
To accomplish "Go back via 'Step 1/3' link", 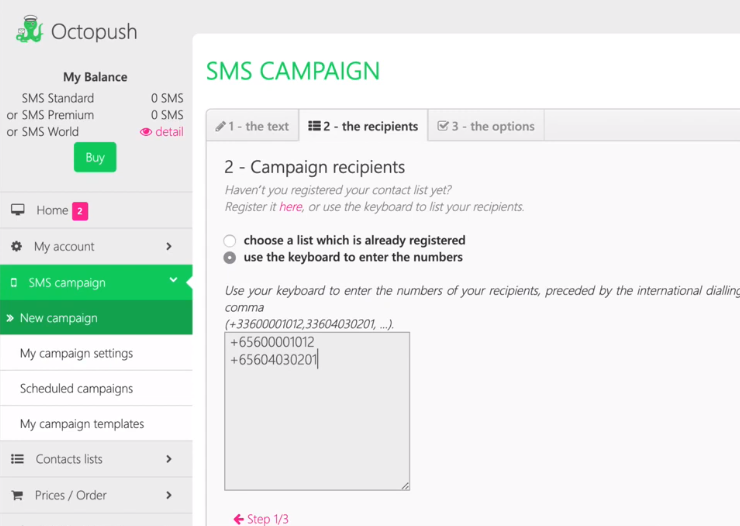I will tap(260, 519).
